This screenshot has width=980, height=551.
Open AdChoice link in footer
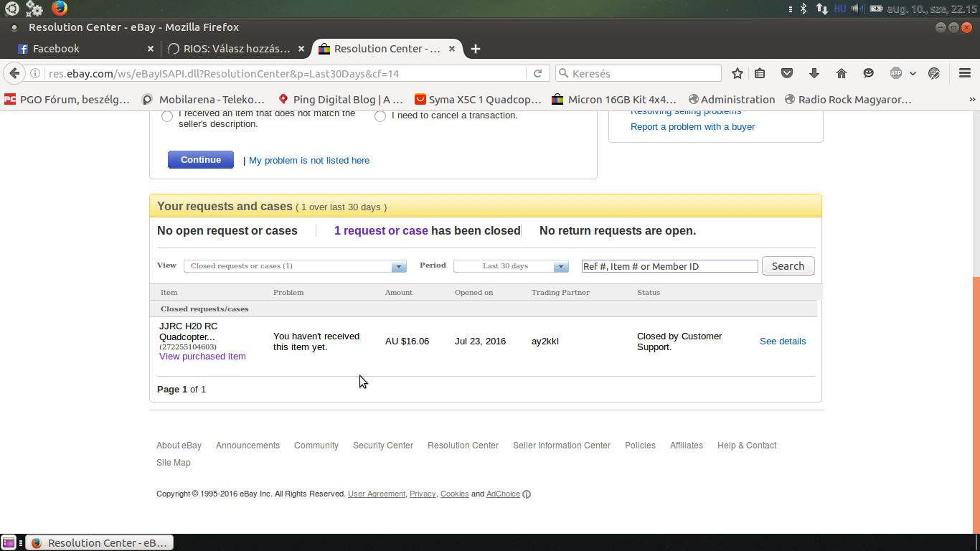[x=503, y=494]
